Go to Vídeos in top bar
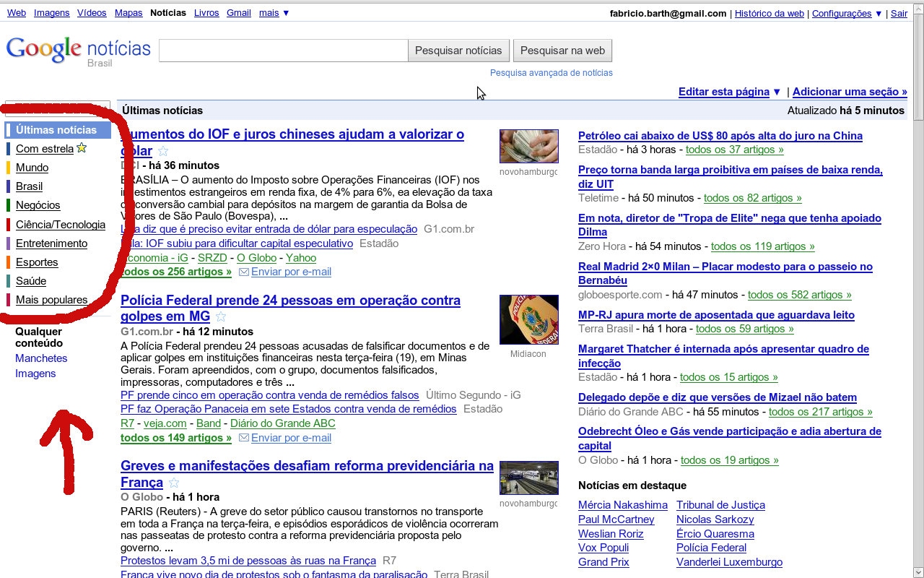 click(92, 13)
